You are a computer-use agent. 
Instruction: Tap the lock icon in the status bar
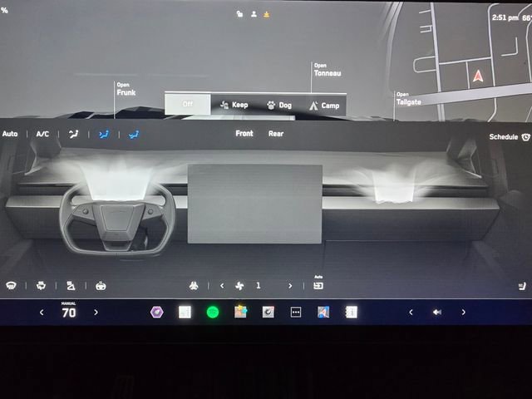point(239,14)
